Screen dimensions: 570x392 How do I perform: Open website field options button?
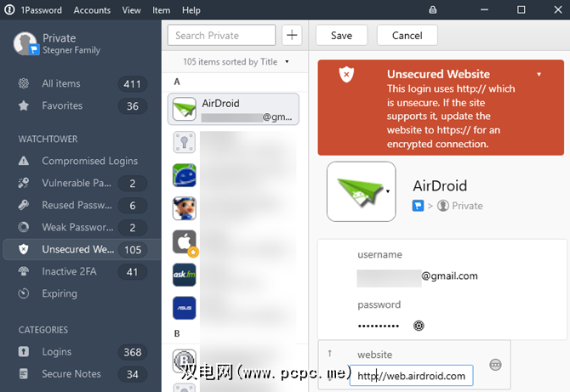tap(495, 365)
